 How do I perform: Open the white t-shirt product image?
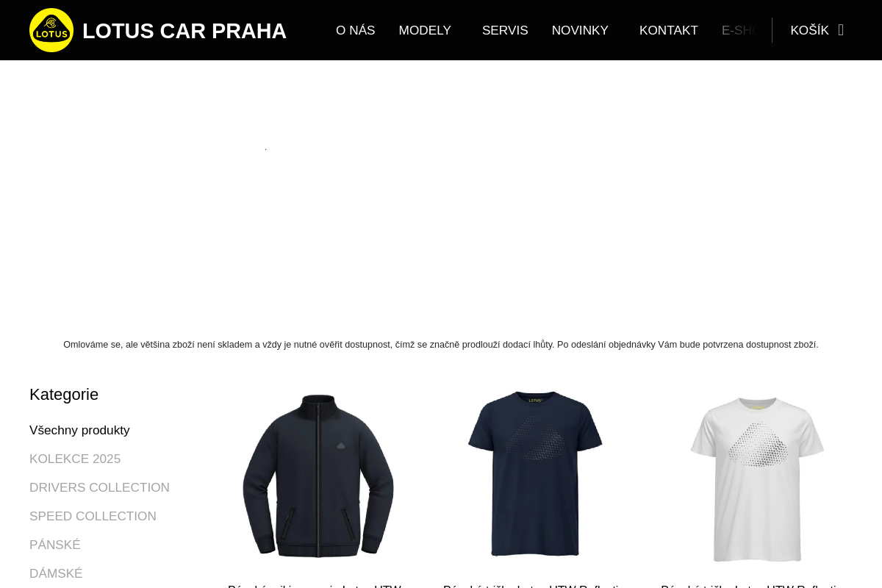(x=757, y=479)
